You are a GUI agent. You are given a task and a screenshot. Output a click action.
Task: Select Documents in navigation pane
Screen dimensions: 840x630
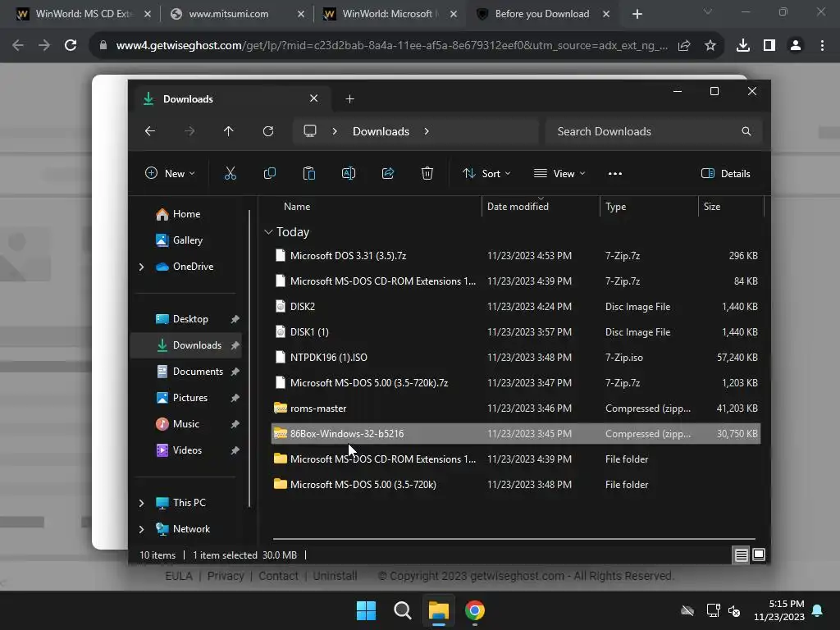coord(186,372)
